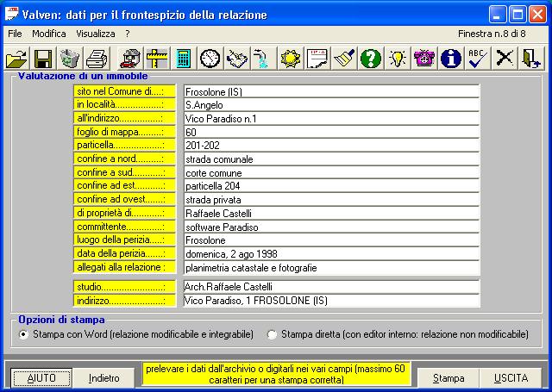Viewport: 552px width, 392px height.
Task: Click the clock icon in toolbar
Action: coord(210,59)
